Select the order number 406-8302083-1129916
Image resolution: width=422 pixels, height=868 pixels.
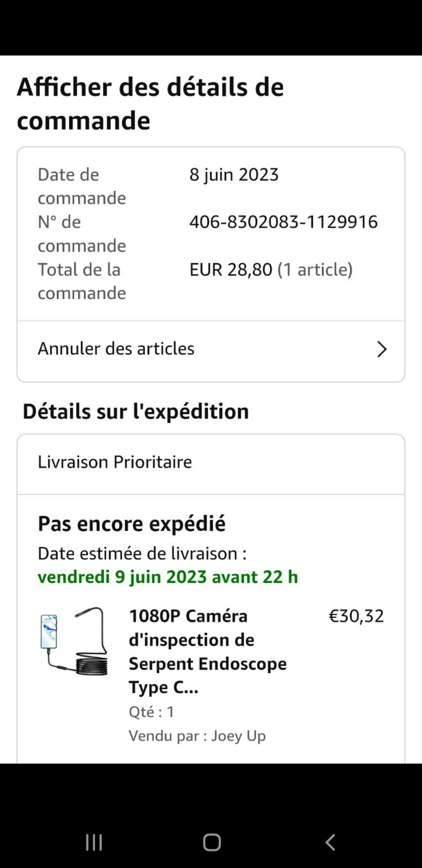pos(283,222)
